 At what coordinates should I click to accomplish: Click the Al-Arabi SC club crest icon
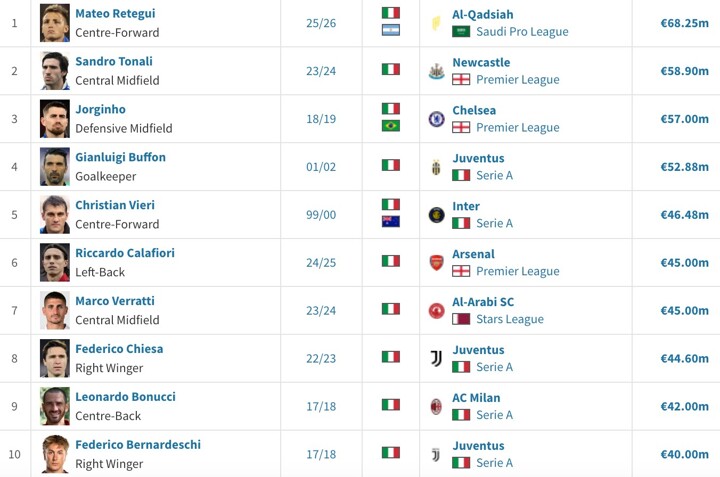click(x=436, y=311)
